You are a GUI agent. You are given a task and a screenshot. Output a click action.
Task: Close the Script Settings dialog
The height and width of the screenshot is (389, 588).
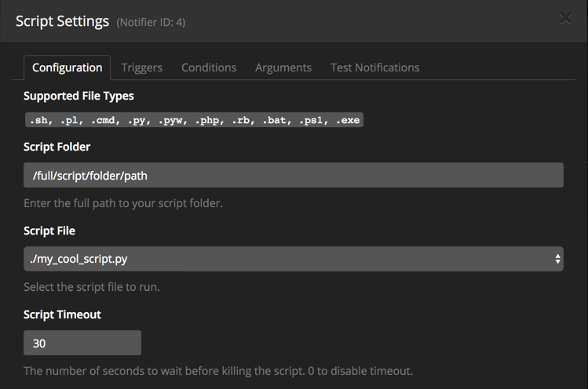[x=565, y=20]
